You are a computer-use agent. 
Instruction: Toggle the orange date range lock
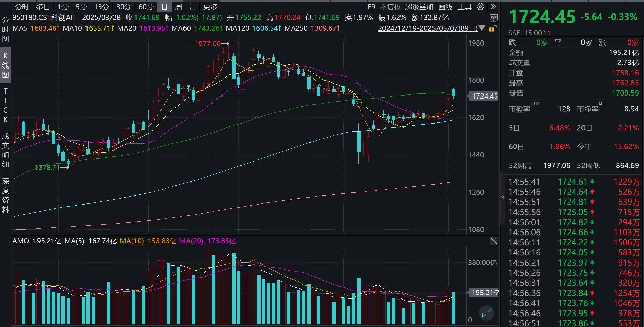coord(493,28)
